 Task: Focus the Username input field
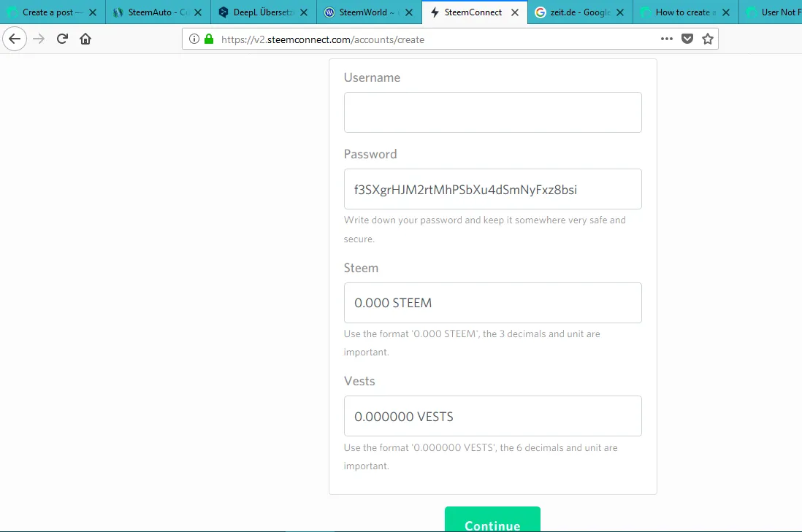click(492, 112)
